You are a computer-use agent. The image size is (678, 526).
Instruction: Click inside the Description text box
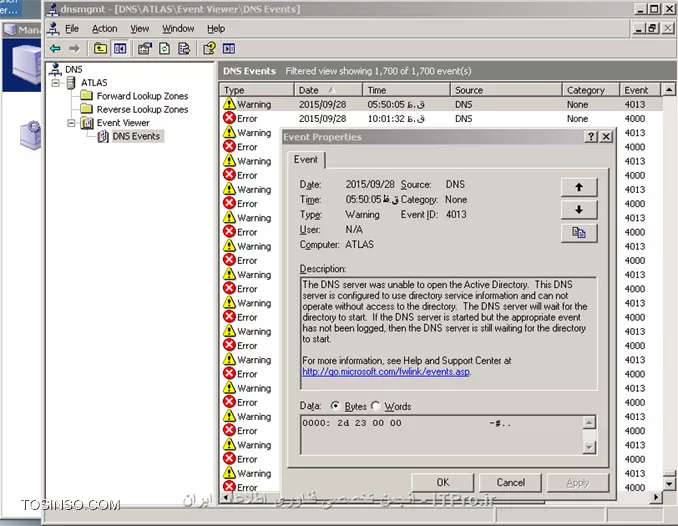click(x=449, y=334)
